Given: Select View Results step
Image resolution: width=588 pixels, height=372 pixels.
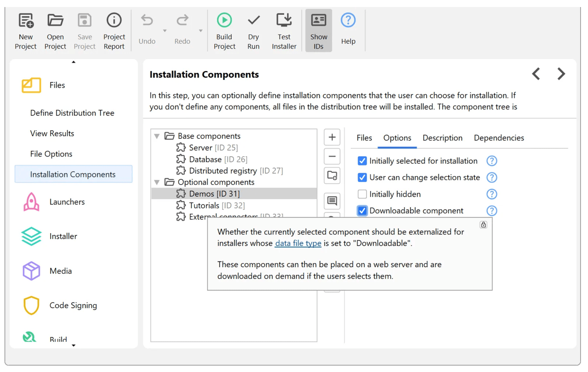Looking at the screenshot, I should 52,133.
